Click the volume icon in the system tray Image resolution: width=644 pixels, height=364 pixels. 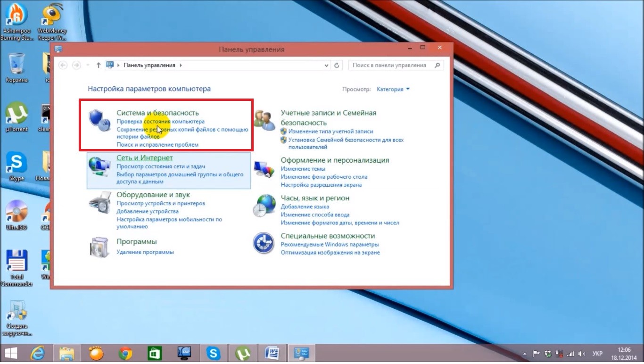click(x=581, y=353)
